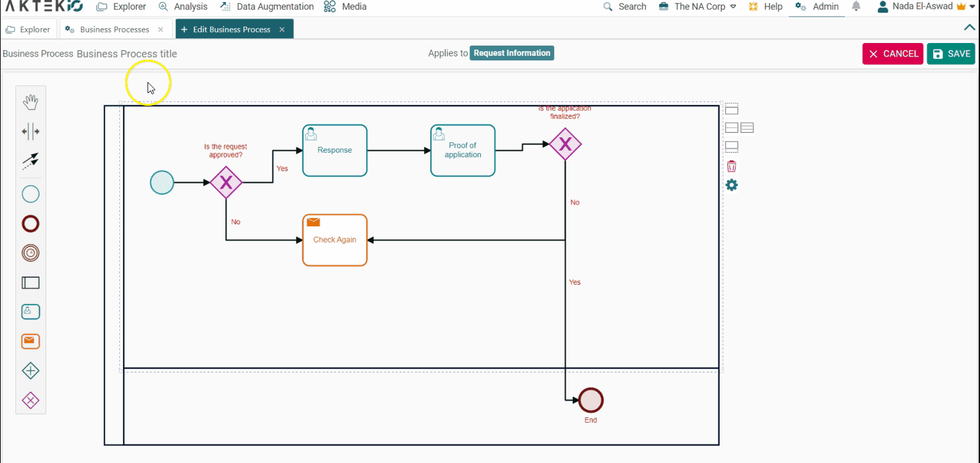Select the Hand tool in the palette
Image resolution: width=980 pixels, height=463 pixels.
[30, 101]
